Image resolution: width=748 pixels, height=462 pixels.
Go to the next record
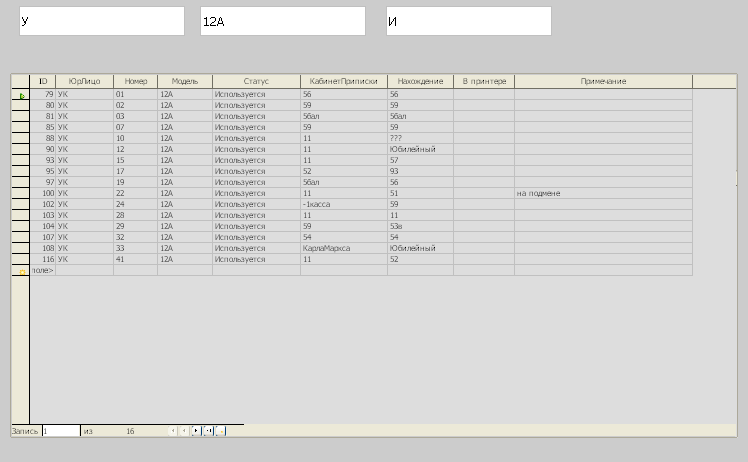[196, 431]
